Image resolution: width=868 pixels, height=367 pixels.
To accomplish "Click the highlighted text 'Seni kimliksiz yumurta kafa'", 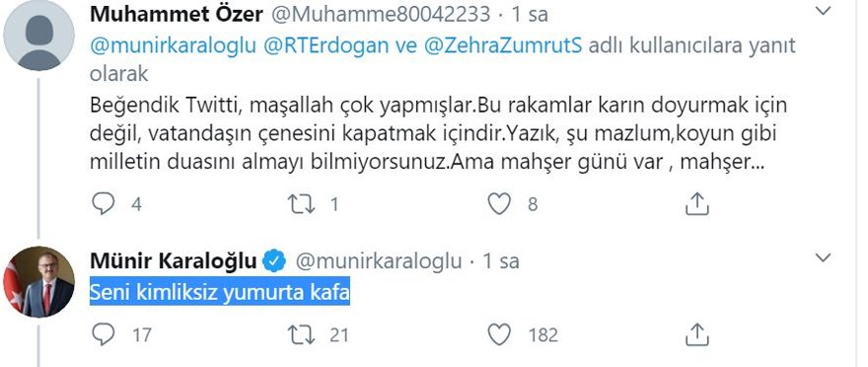I will (x=220, y=293).
